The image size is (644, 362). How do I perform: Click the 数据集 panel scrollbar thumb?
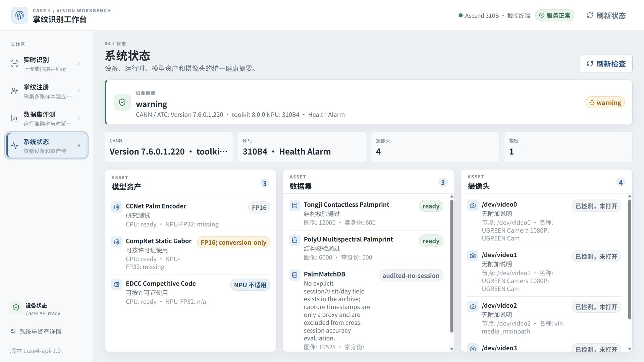452,266
